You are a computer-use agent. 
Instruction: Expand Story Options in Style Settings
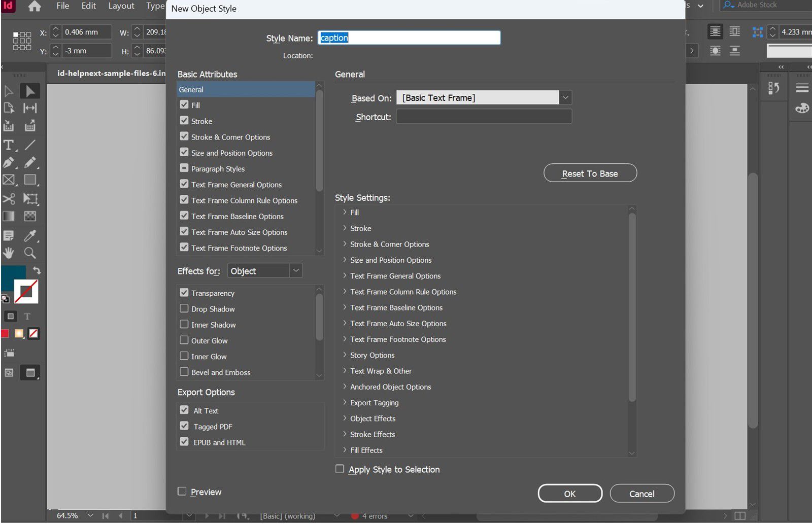click(345, 355)
